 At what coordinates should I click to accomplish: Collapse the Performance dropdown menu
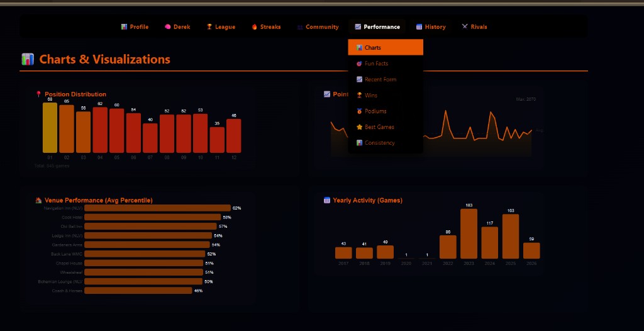coord(377,26)
